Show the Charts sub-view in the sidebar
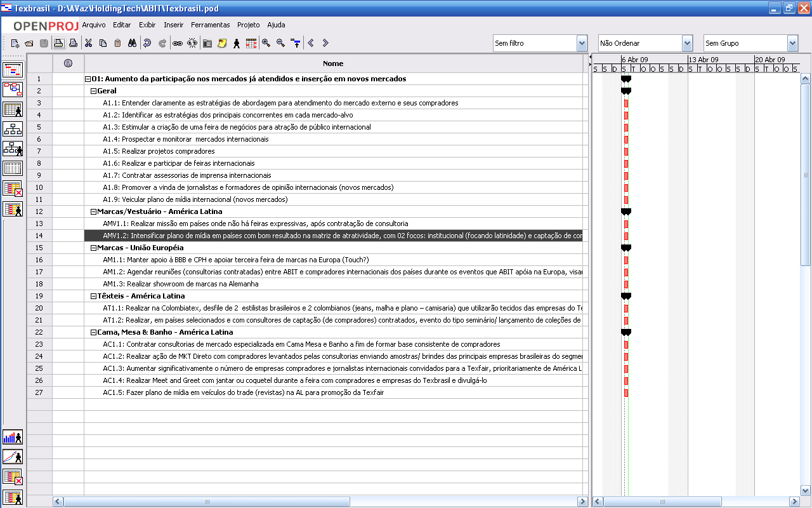This screenshot has height=508, width=812. 13,457
